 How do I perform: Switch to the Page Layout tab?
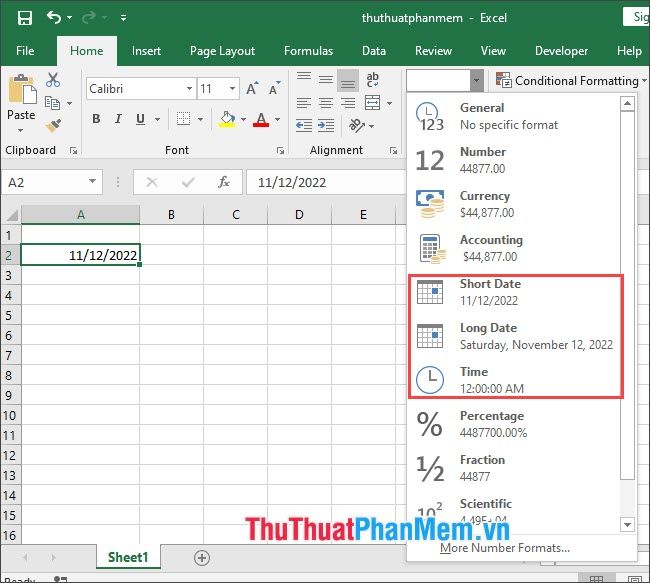[x=222, y=51]
